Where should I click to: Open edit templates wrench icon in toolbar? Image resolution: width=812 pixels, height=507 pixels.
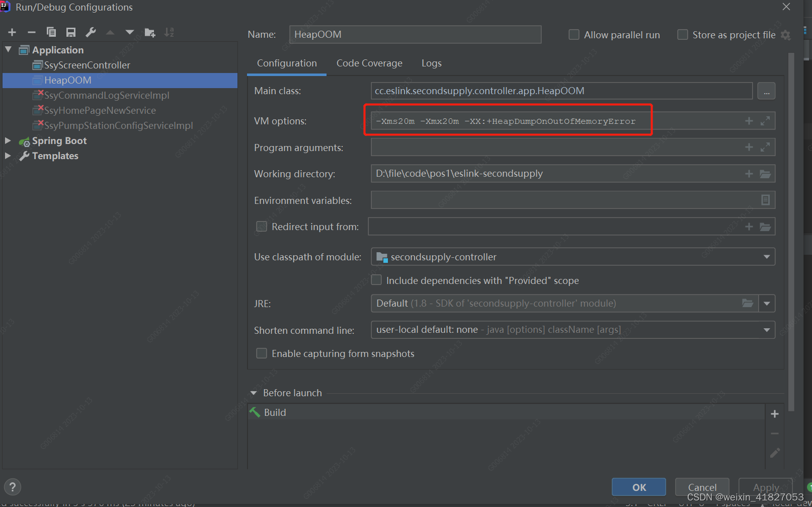pos(91,32)
